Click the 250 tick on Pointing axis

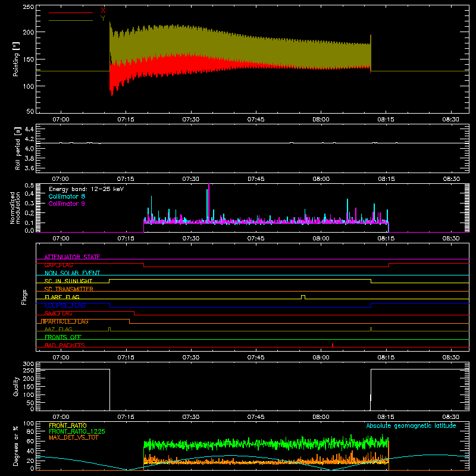coord(29,7)
